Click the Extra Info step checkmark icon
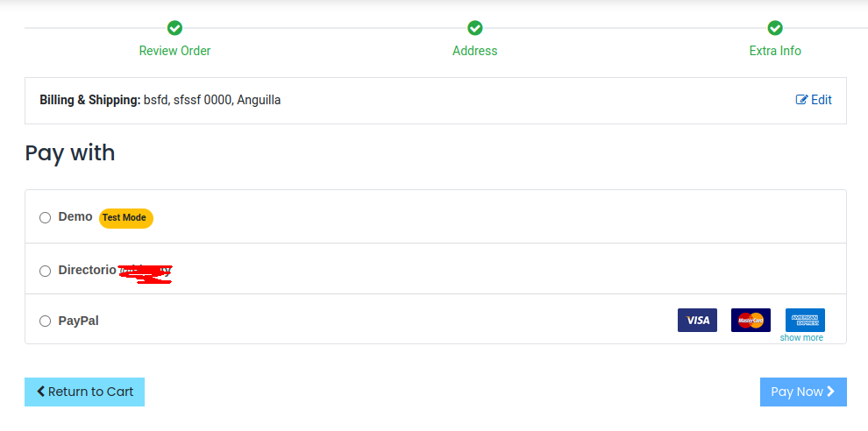The width and height of the screenshot is (868, 431). (x=775, y=28)
